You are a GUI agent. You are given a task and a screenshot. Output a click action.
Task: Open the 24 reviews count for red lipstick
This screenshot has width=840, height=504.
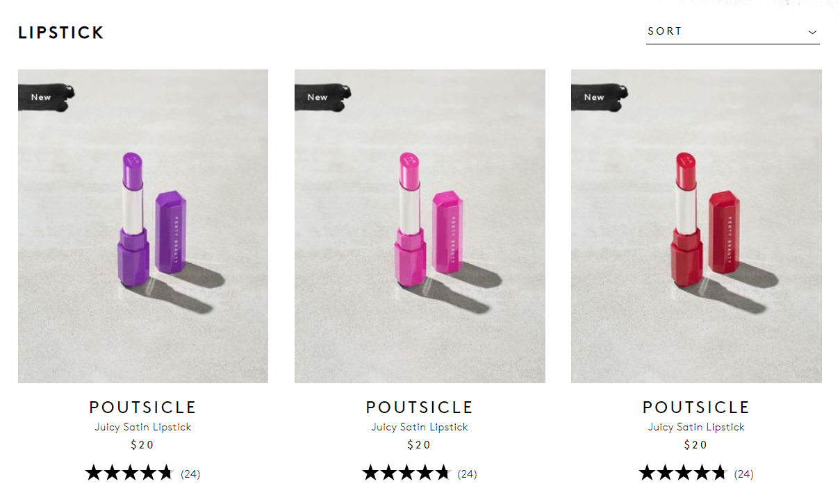743,474
